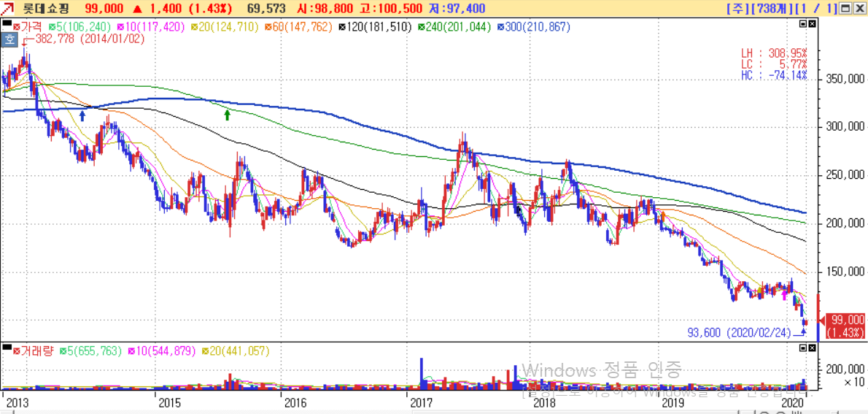Toggle the 5-period moving average checkbox

52,26
